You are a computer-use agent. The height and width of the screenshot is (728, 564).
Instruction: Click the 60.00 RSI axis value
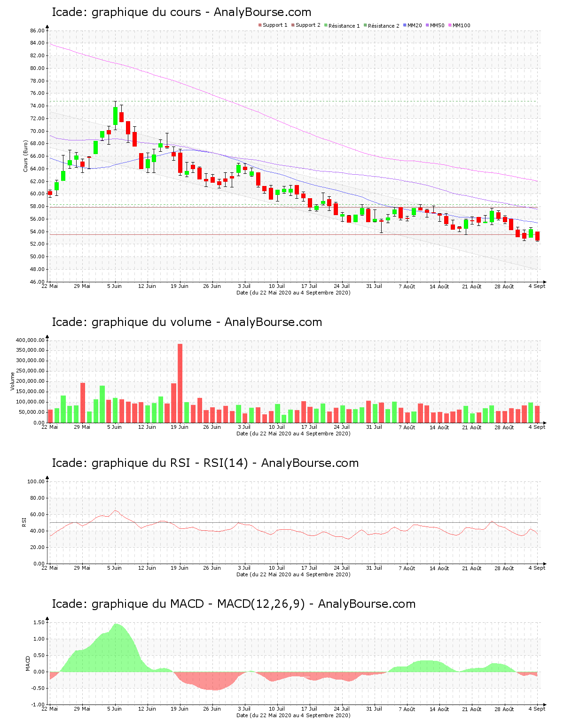click(x=38, y=514)
